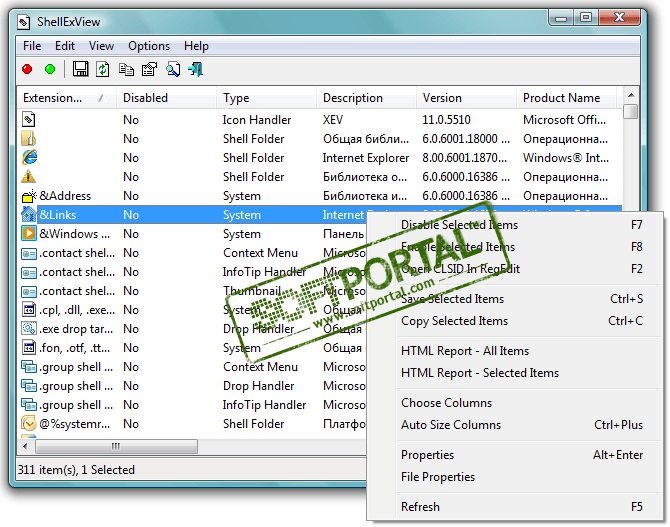The height and width of the screenshot is (527, 670).
Task: Sort by the Disabled column header
Action: [166, 98]
